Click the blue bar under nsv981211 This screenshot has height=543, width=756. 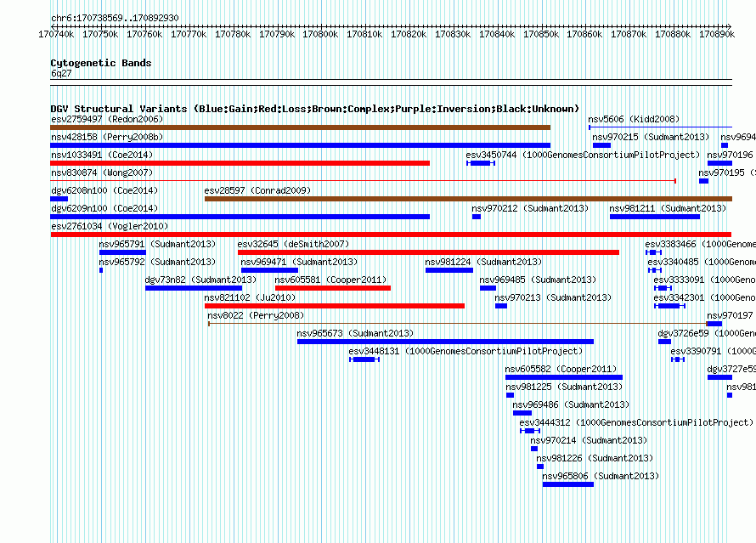[x=655, y=217]
